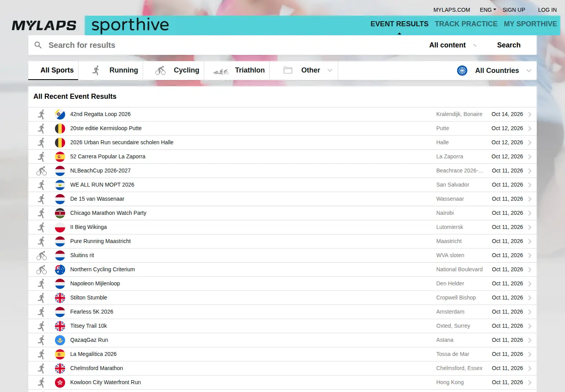Click UK flag on Stilton Stumble row
This screenshot has width=565, height=392.
pos(60,298)
